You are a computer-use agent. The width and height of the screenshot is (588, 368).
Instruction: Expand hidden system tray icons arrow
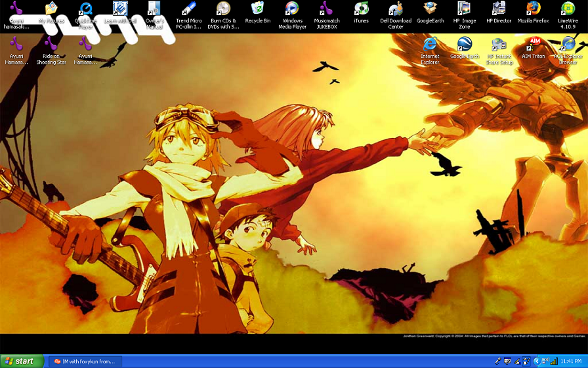click(x=537, y=361)
